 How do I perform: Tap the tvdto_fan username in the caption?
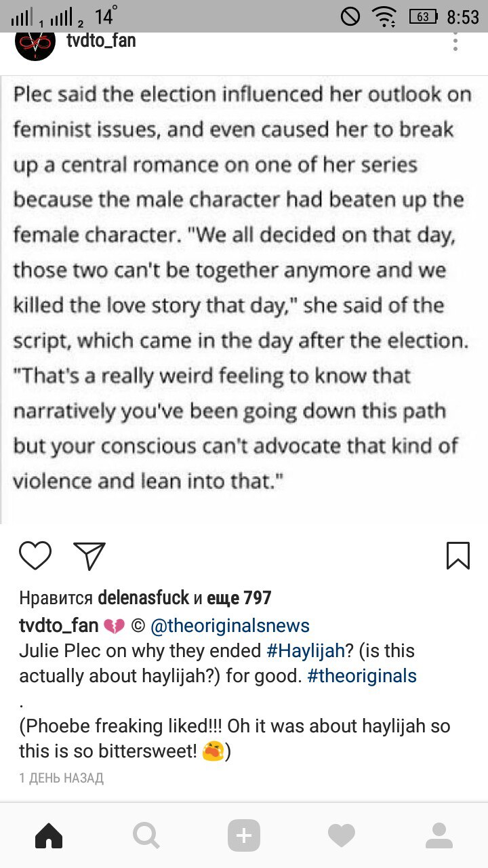click(59, 625)
